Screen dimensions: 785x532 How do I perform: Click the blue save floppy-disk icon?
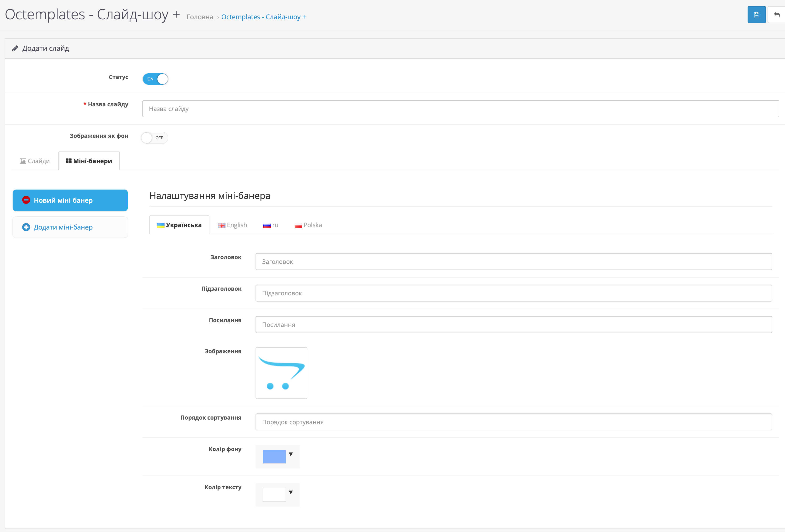pos(756,15)
